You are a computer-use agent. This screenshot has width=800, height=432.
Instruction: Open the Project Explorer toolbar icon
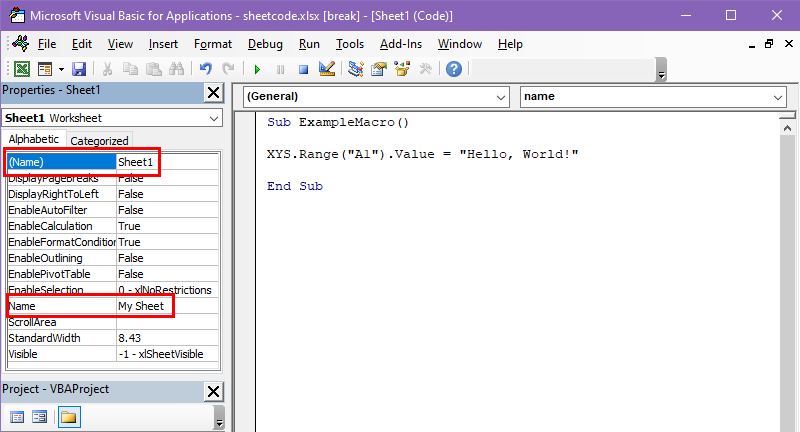click(356, 69)
